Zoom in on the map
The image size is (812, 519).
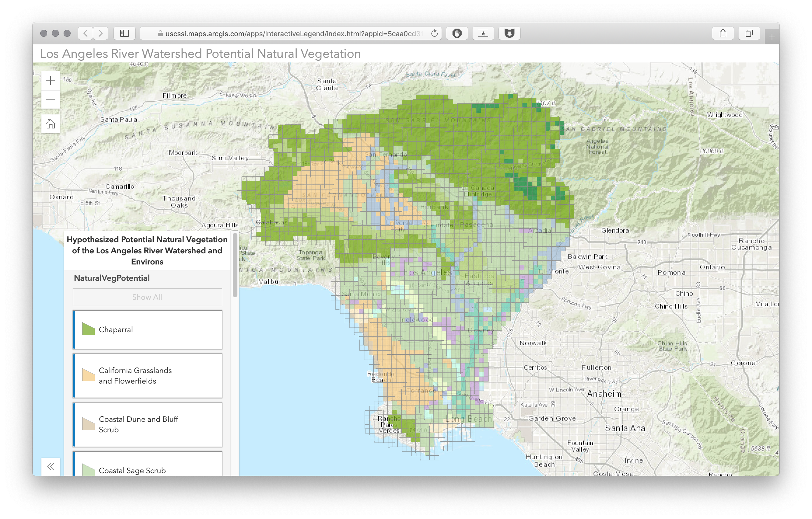[x=50, y=80]
